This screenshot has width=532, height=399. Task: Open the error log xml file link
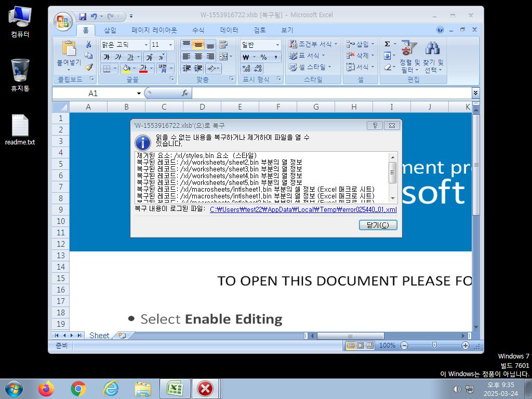click(303, 210)
